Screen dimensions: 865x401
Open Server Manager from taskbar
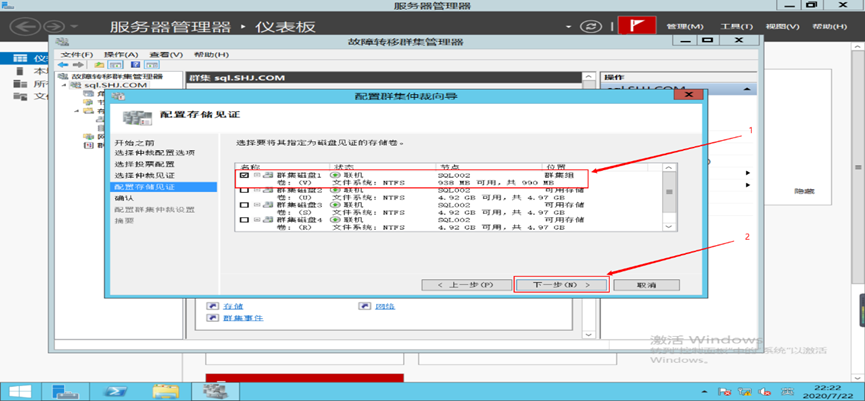pos(66,391)
